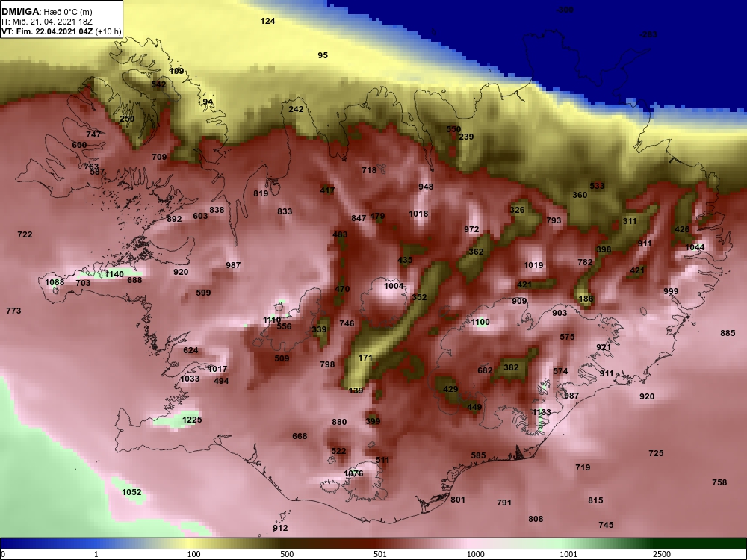Screen dimensions: 747x560
Task: Select the map value 1100
Action: point(480,323)
